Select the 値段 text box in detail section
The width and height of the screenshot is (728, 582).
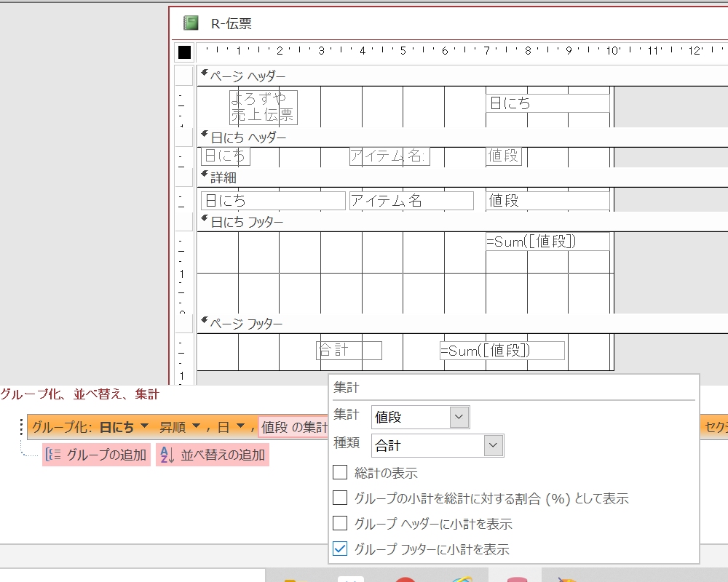pos(547,201)
